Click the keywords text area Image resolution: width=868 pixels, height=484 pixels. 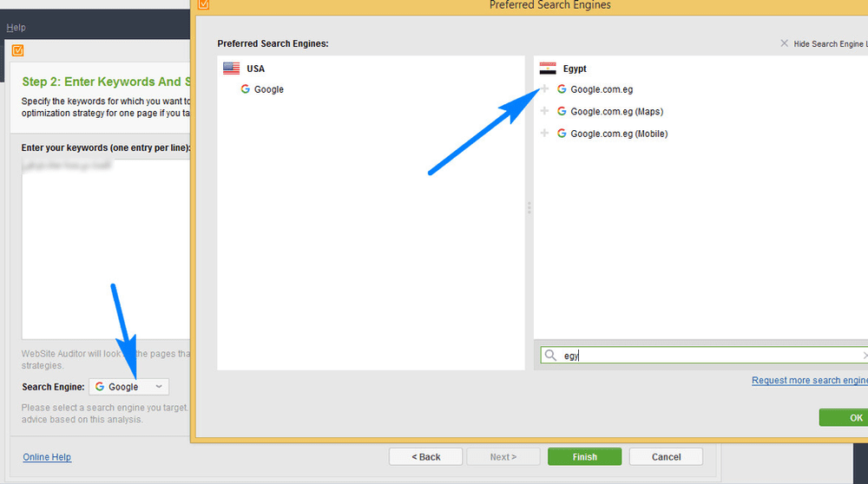[x=106, y=249]
